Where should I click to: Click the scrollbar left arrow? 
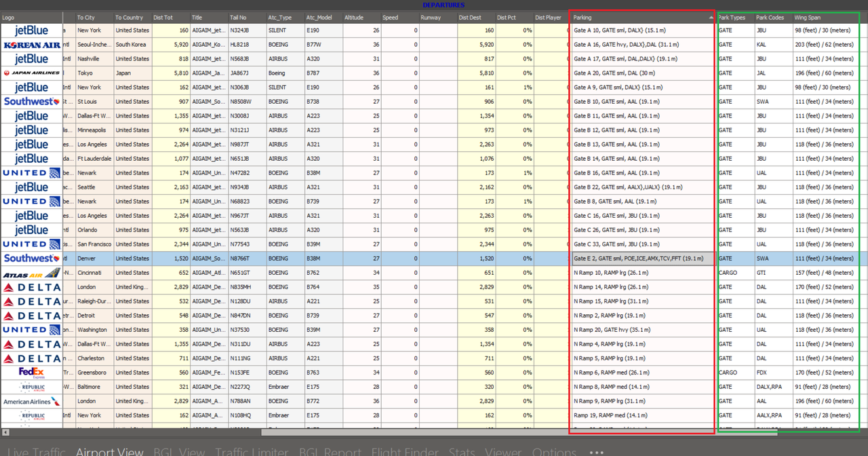(x=4, y=432)
